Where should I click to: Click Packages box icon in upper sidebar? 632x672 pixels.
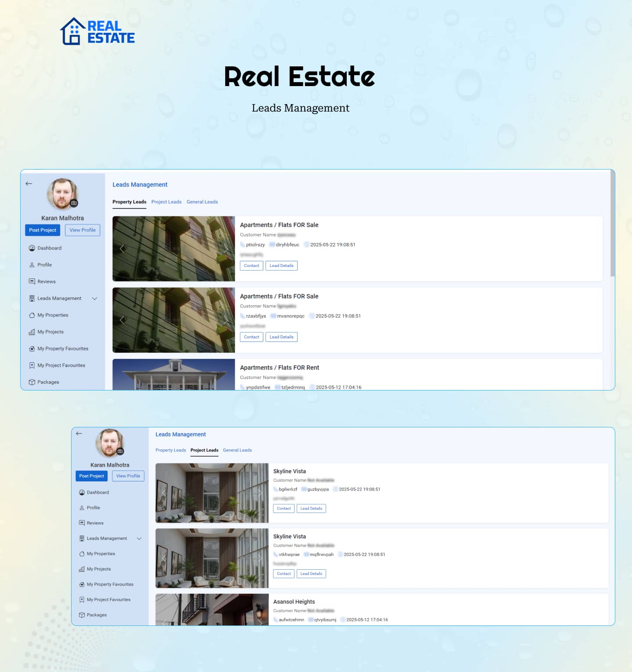32,382
